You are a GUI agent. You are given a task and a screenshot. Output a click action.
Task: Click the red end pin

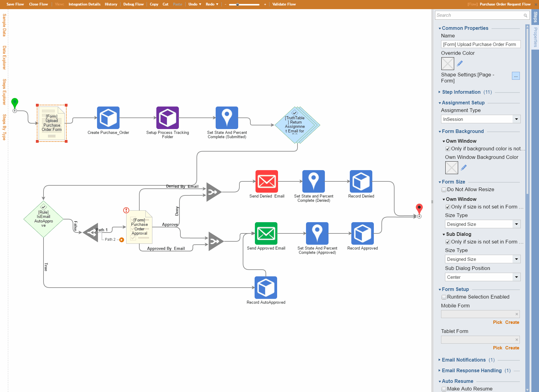coord(419,209)
